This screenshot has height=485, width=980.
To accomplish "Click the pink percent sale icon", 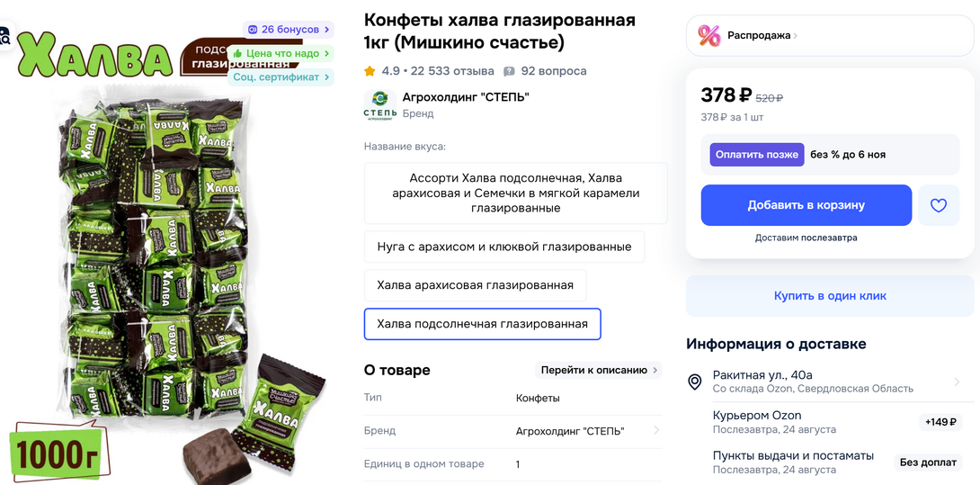I will [709, 36].
